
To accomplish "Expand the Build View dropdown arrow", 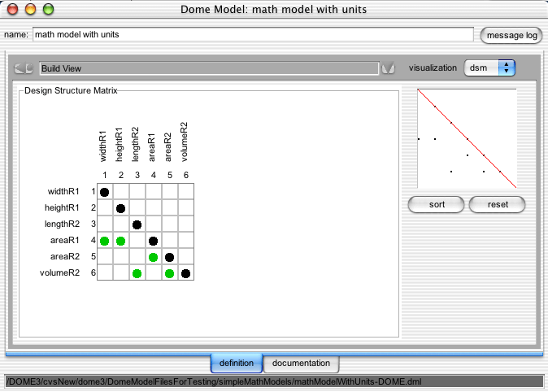I will pyautogui.click(x=388, y=68).
